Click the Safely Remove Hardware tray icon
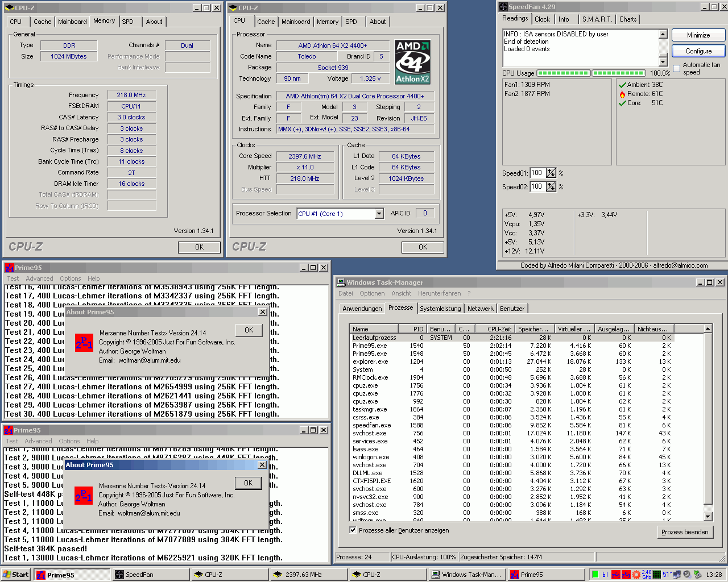 click(x=697, y=575)
